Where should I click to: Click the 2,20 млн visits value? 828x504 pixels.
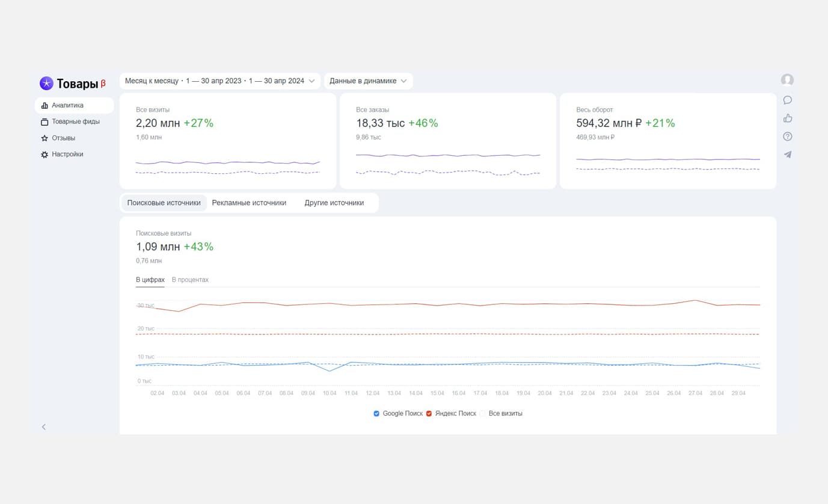[158, 123]
